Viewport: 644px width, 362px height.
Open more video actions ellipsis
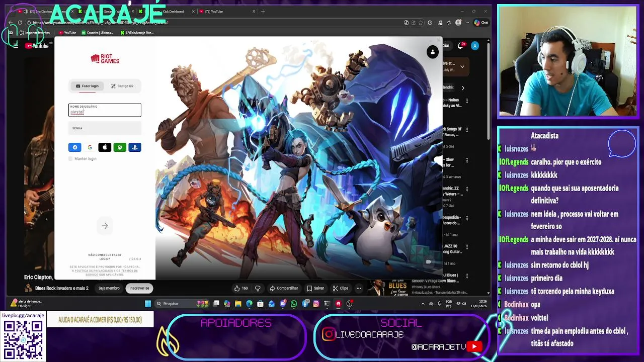[359, 288]
